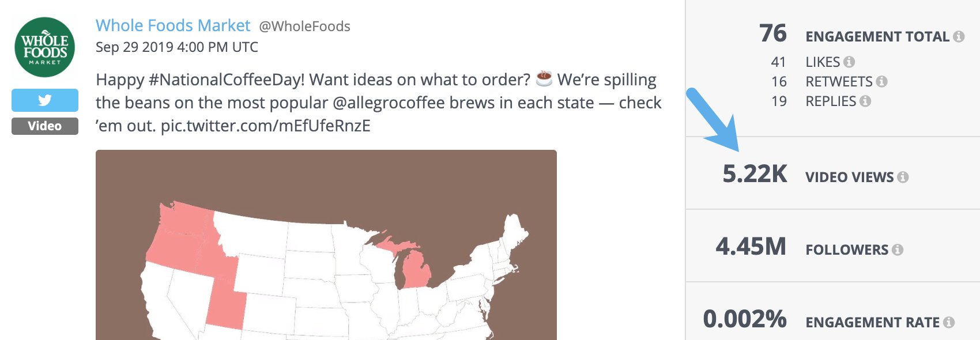The width and height of the screenshot is (980, 340).
Task: Click the info icon next to Replies
Action: (865, 101)
